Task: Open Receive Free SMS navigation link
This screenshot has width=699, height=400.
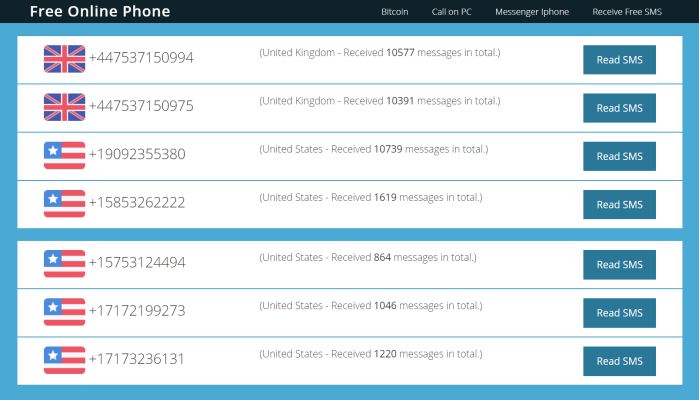Action: click(627, 12)
